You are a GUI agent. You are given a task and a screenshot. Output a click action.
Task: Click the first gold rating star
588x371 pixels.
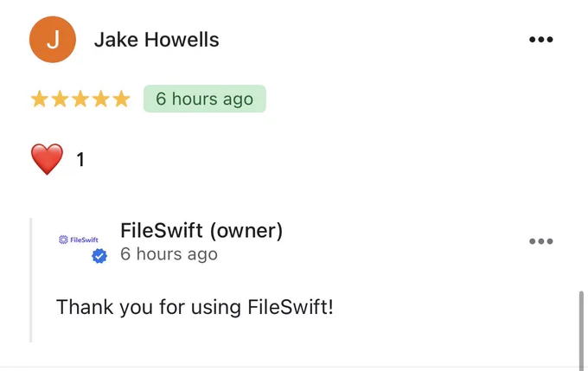(40, 99)
